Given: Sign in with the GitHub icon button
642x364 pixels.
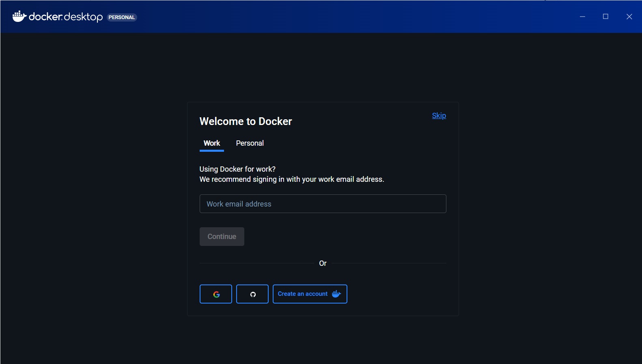Looking at the screenshot, I should click(252, 294).
